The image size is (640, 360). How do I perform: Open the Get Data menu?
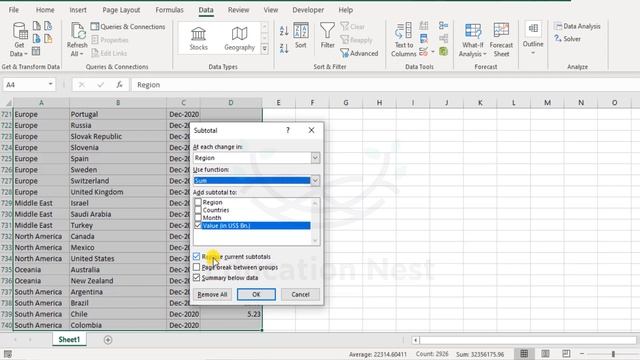19,40
